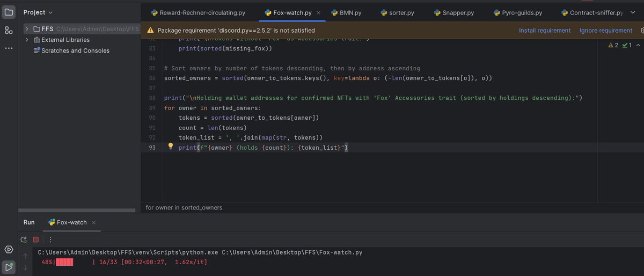Go down the stack trace arrow

click(x=25, y=267)
